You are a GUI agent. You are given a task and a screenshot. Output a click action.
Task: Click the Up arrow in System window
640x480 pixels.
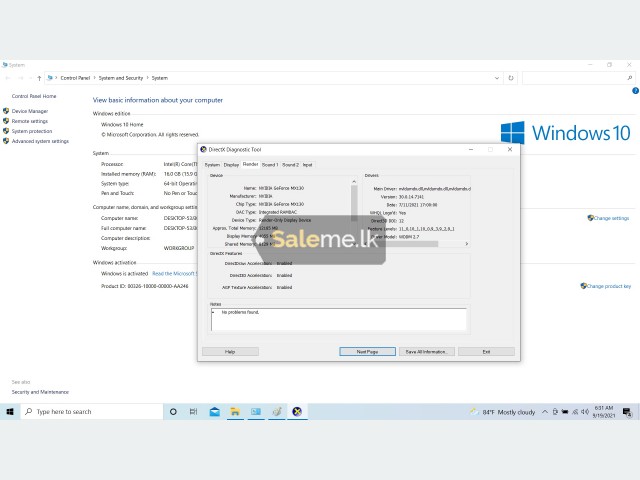(x=39, y=78)
